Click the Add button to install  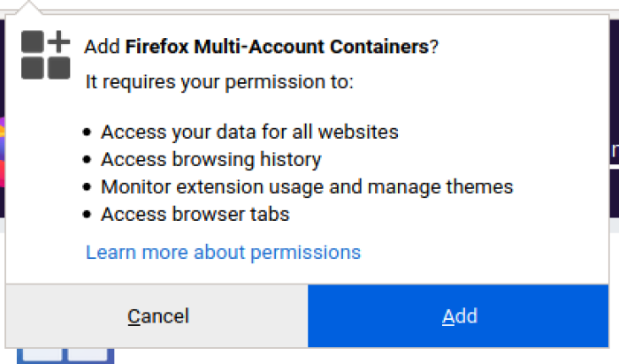coord(460,316)
